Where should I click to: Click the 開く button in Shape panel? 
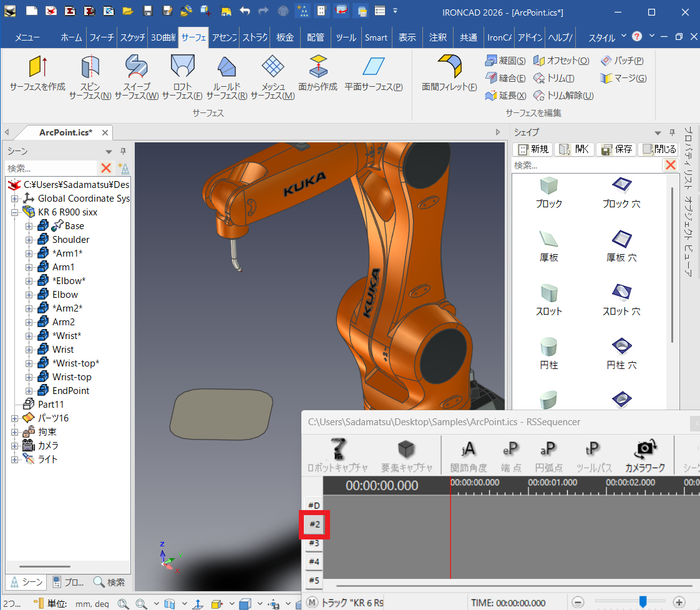[x=575, y=149]
